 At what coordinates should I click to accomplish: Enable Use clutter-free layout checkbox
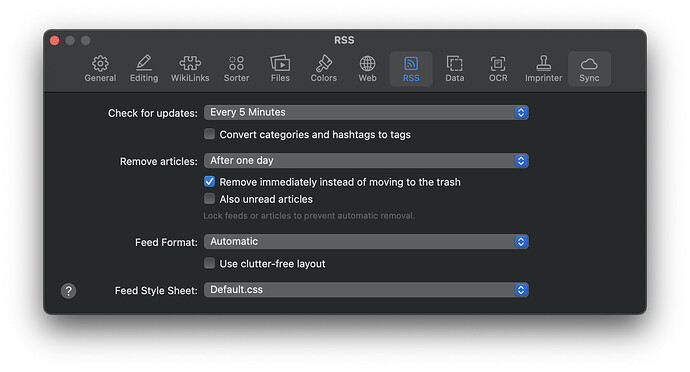click(209, 263)
